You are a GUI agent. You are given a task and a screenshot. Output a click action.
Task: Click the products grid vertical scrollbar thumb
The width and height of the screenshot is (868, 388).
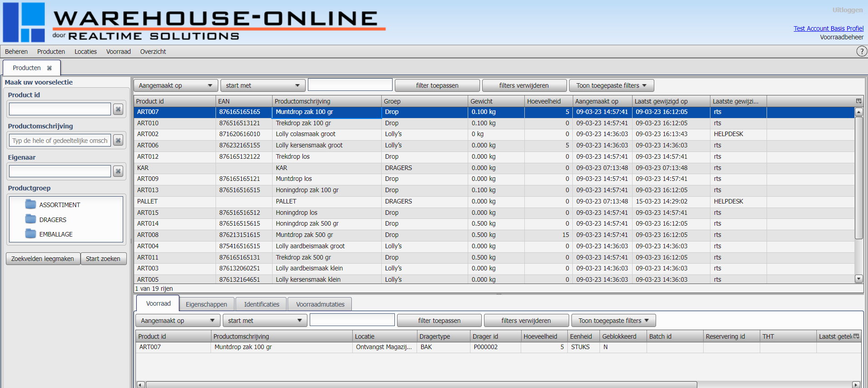pos(858,178)
